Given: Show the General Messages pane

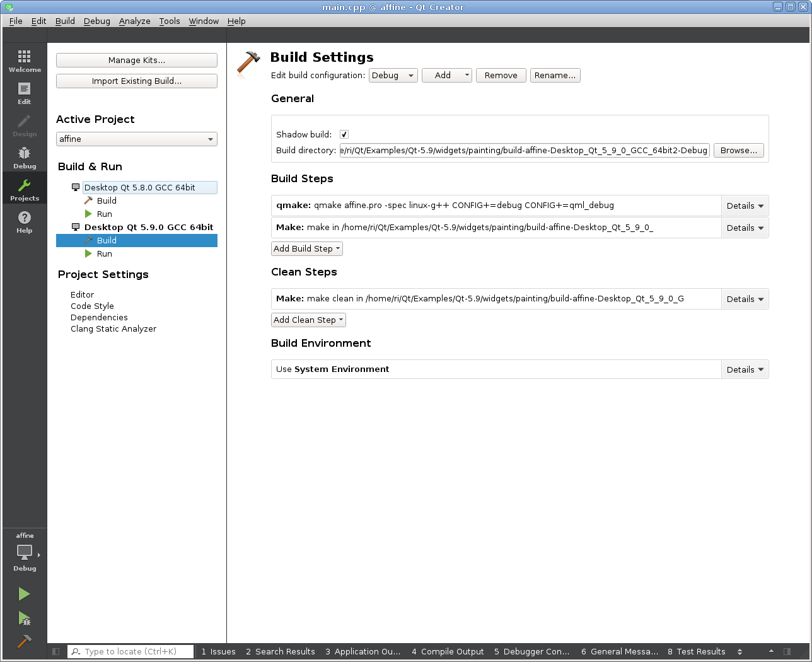Looking at the screenshot, I should (x=620, y=651).
